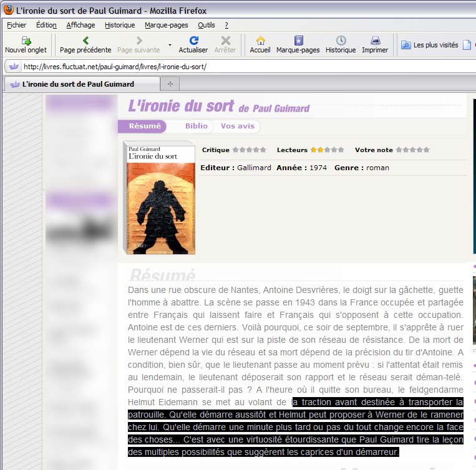This screenshot has width=476, height=470.
Task: Open the Édition menu
Action: pos(46,25)
